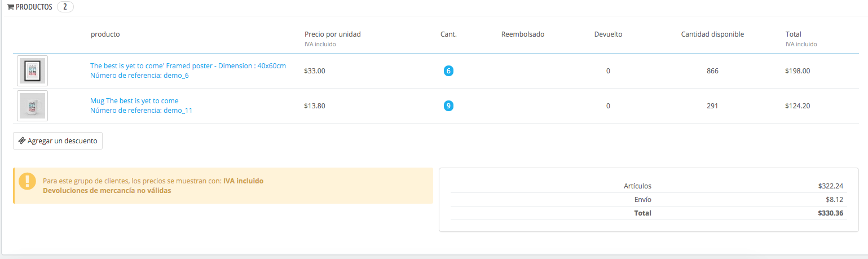
Task: Click the framed poster total $198.00
Action: tap(797, 71)
